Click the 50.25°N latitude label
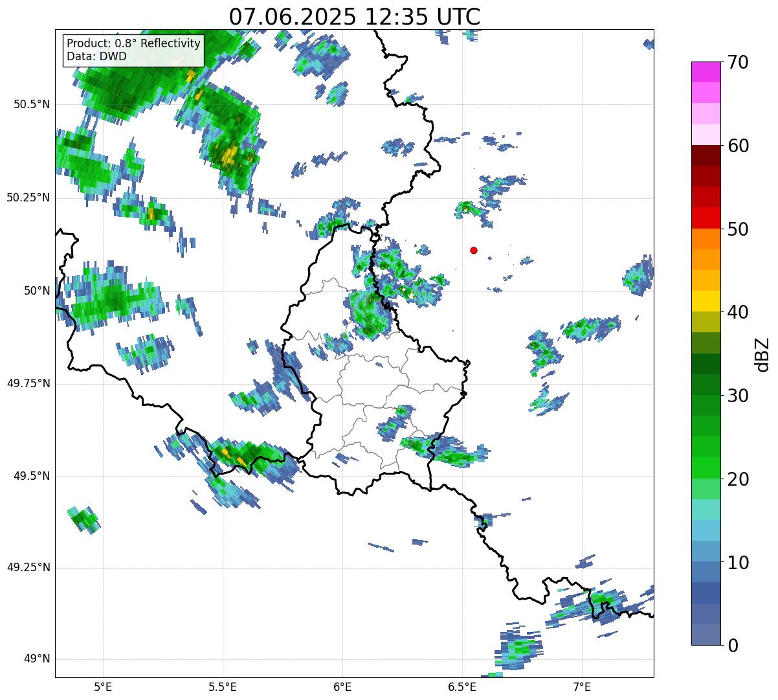The width and height of the screenshot is (778, 700). [28, 198]
